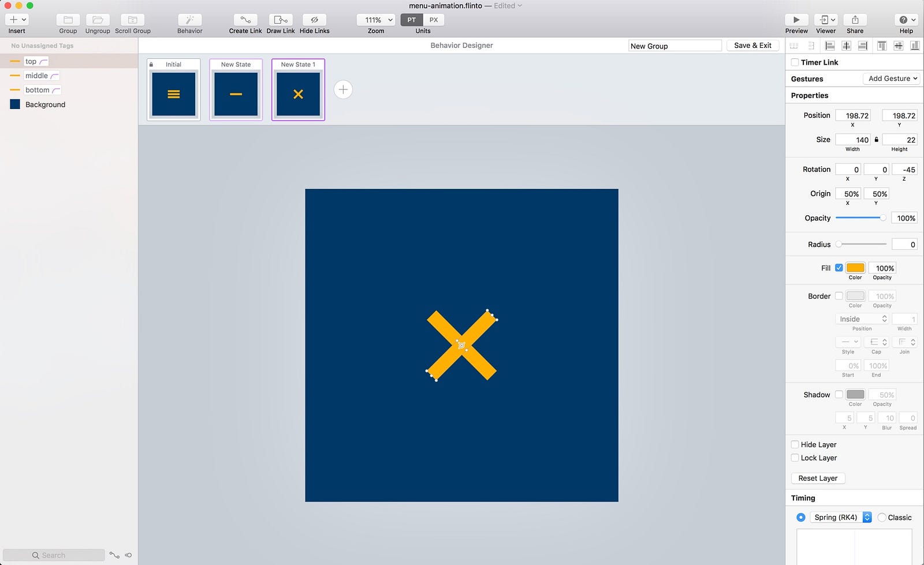Start Preview with the play icon

(796, 20)
